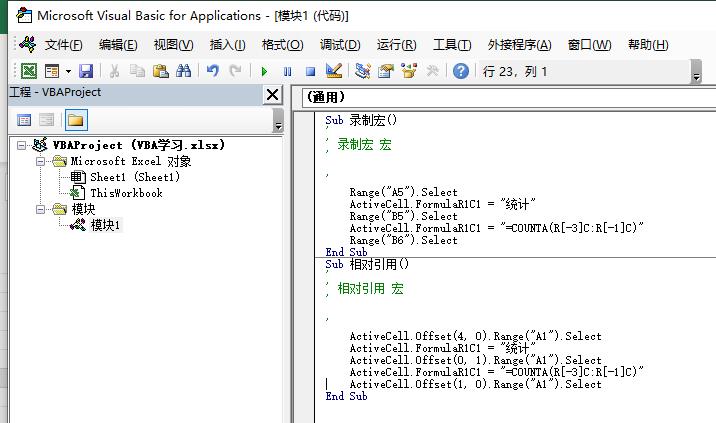
Task: Run the macro with green play
Action: tap(264, 71)
